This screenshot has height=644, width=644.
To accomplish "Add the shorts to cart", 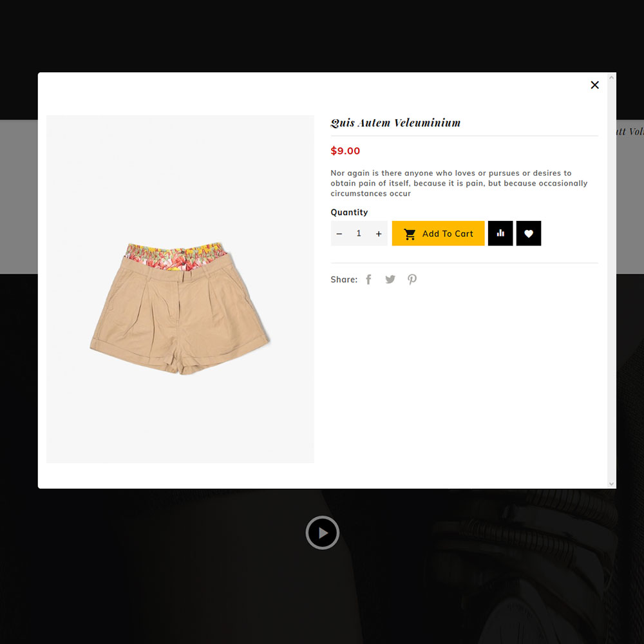I will tap(438, 233).
